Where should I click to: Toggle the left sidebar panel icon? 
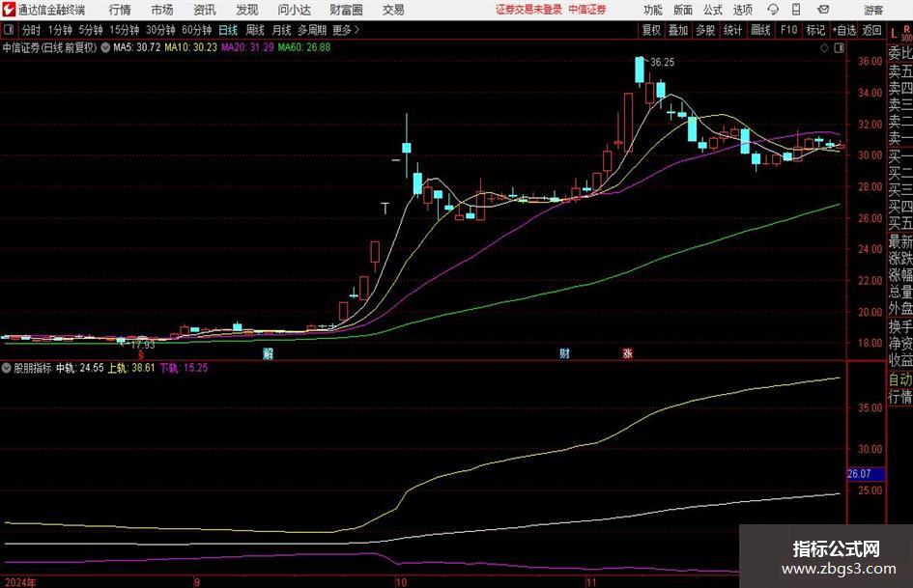coord(8,30)
